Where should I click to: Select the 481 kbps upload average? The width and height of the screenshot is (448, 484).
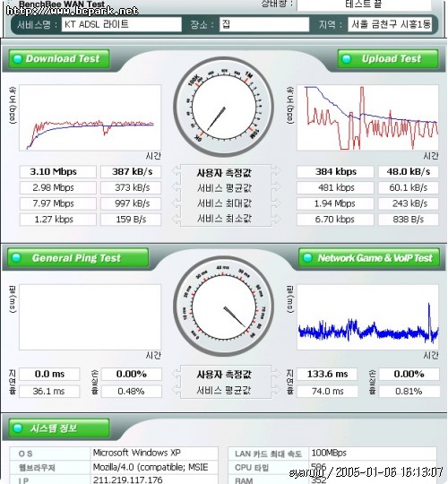[x=335, y=187]
